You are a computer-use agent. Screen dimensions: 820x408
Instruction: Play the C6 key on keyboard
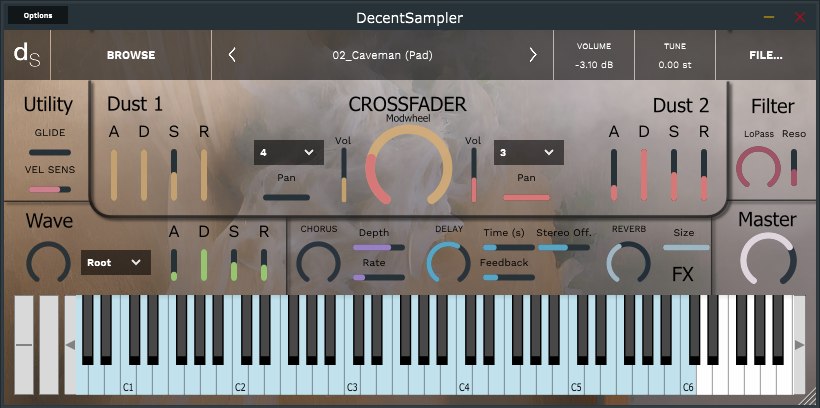[x=688, y=379]
